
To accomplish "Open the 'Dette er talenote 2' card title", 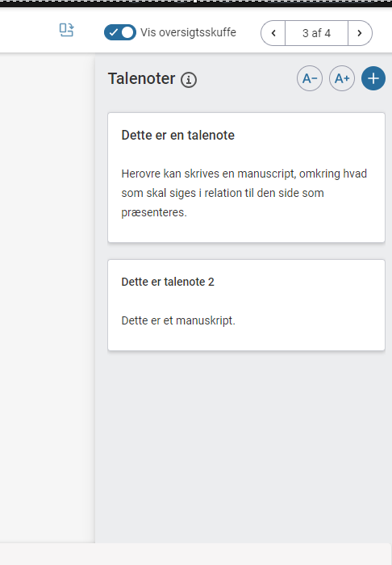I will 168,282.
